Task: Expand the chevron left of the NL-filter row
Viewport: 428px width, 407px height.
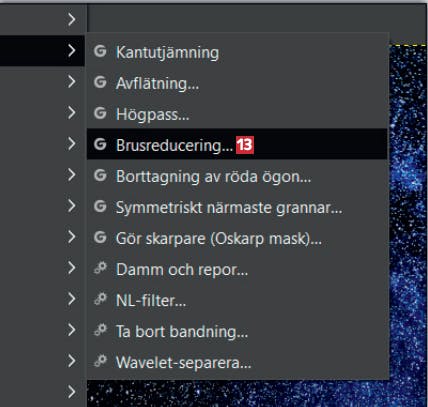Action: point(71,299)
